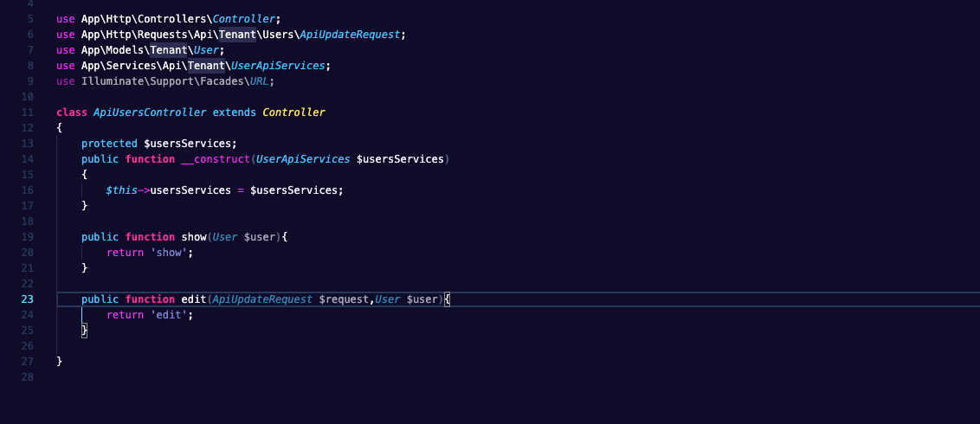Click the highlighted closing brace on line 25

(x=84, y=331)
